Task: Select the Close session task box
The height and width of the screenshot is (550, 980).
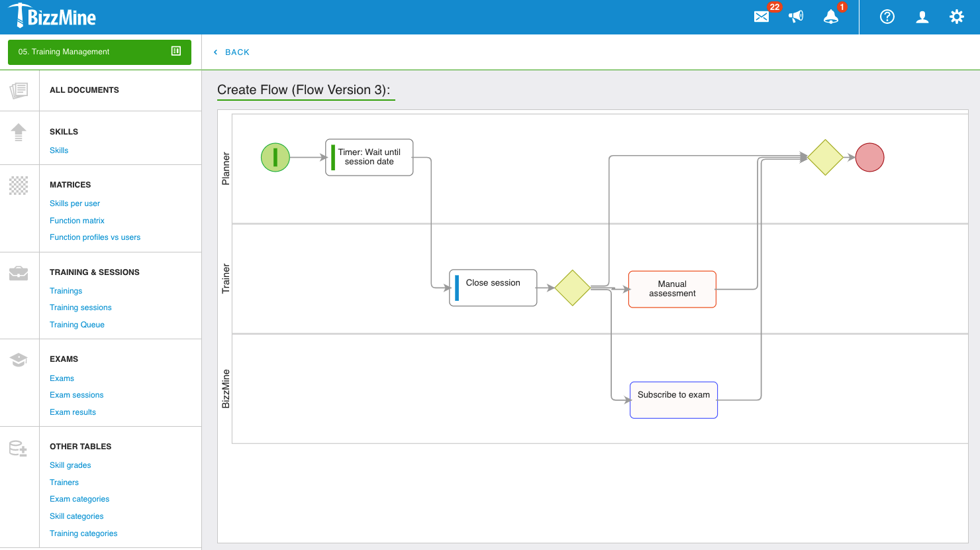Action: (x=493, y=288)
